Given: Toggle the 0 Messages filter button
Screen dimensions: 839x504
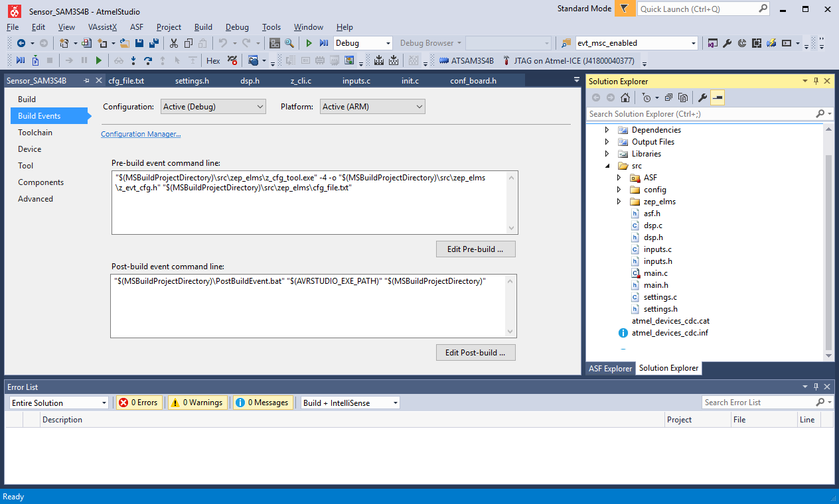Looking at the screenshot, I should point(263,403).
